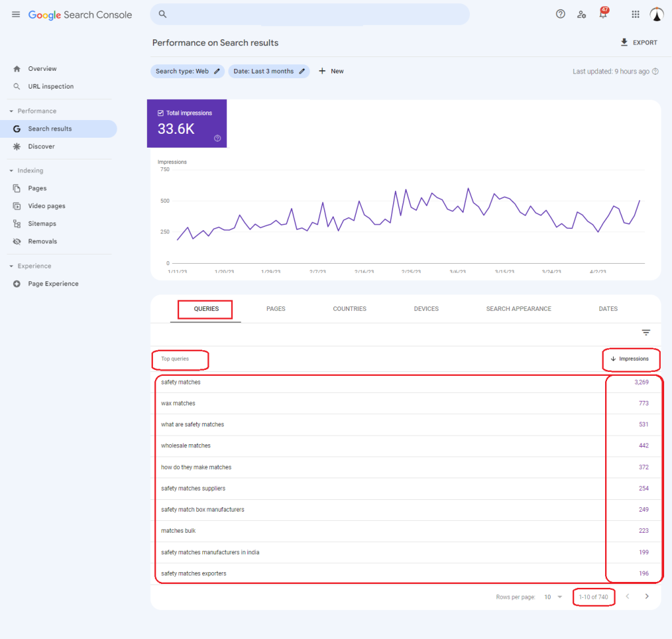Screen dimensions: 672x639
Task: Select 'how do they make matches' query
Action: point(406,467)
